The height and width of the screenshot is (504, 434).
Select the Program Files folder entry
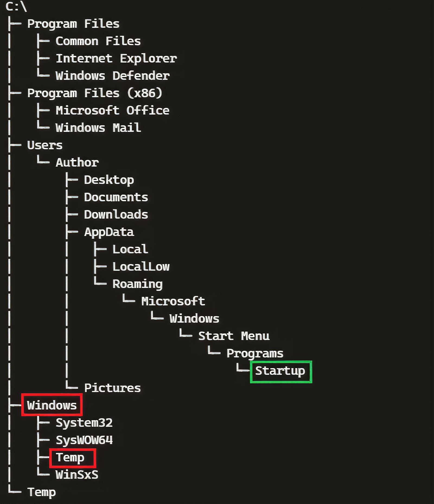[x=73, y=24]
